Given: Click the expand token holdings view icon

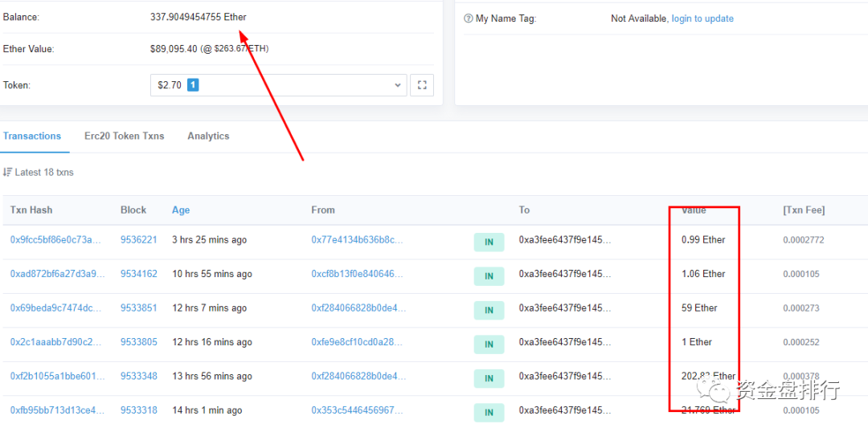Looking at the screenshot, I should coord(422,85).
